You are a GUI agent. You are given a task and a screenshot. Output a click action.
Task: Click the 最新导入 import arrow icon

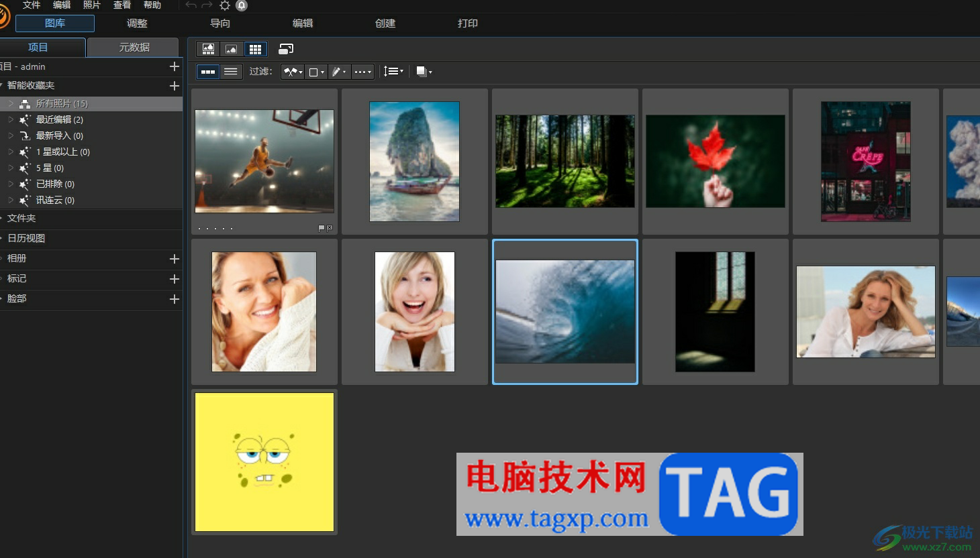coord(25,136)
